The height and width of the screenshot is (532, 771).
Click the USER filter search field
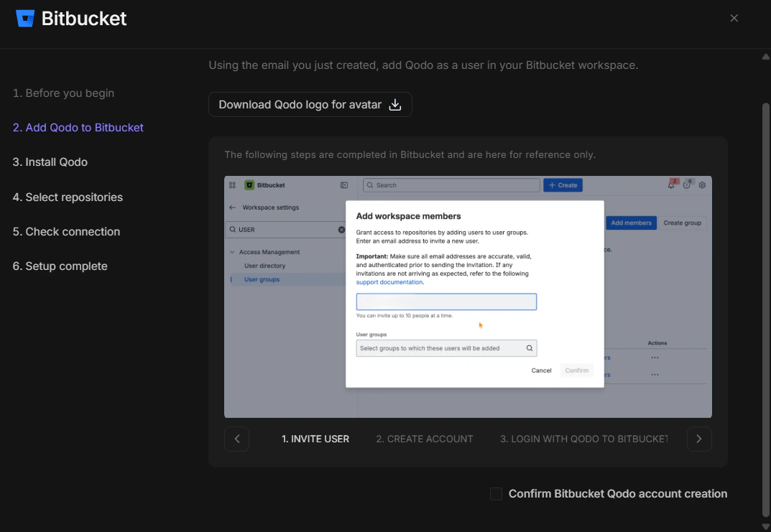[287, 230]
